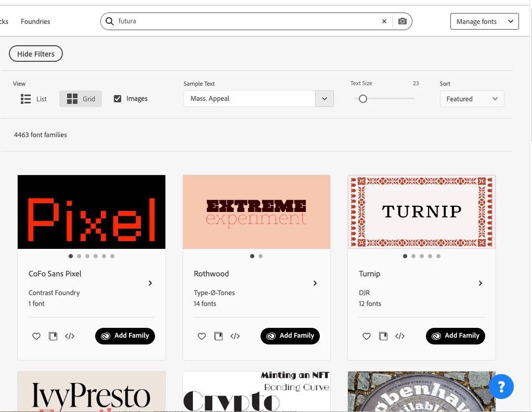This screenshot has width=532, height=412.
Task: Open CoFo Sans Pixel font name
Action: pos(55,274)
